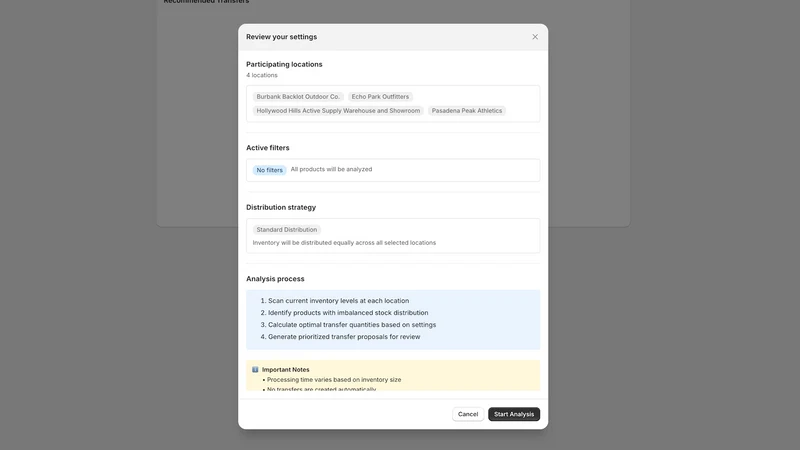Select the Echo Park Outfitters tag
Screen dimensions: 800x450
380,96
